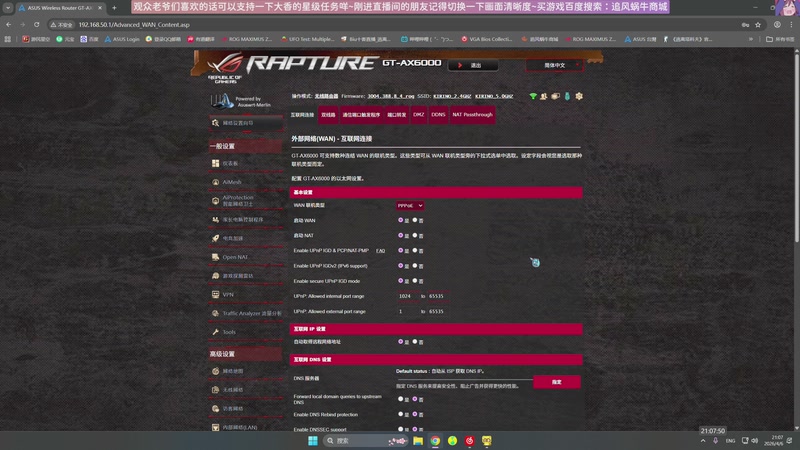Click the USB status icon

567,96
